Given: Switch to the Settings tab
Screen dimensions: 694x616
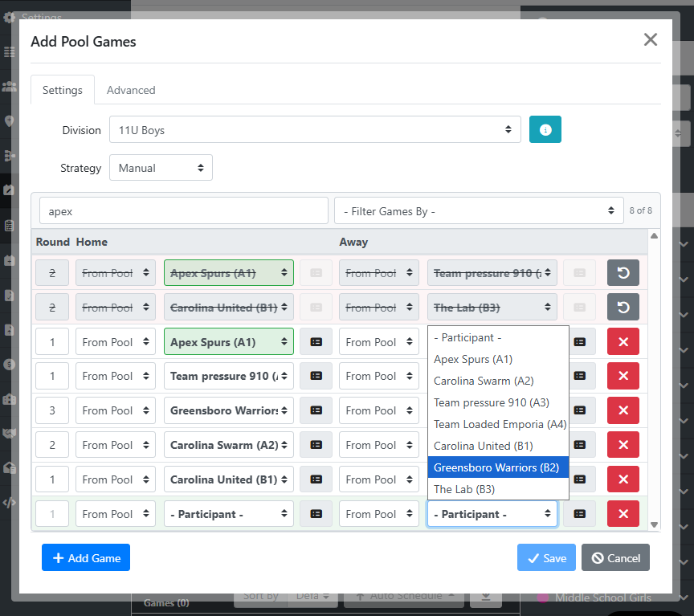Looking at the screenshot, I should [x=63, y=90].
